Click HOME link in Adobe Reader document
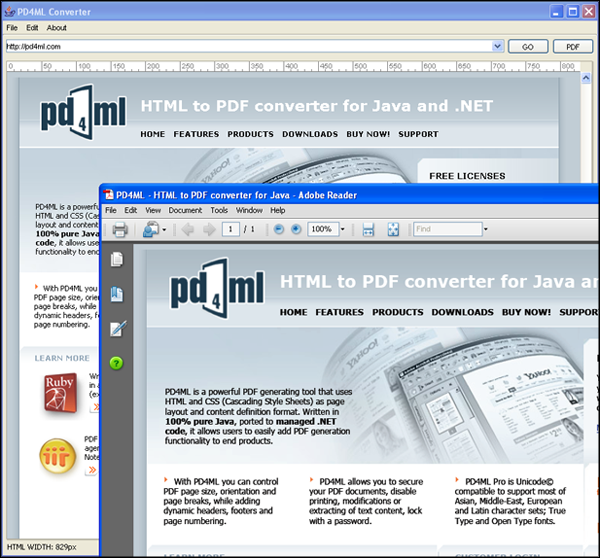 [293, 312]
